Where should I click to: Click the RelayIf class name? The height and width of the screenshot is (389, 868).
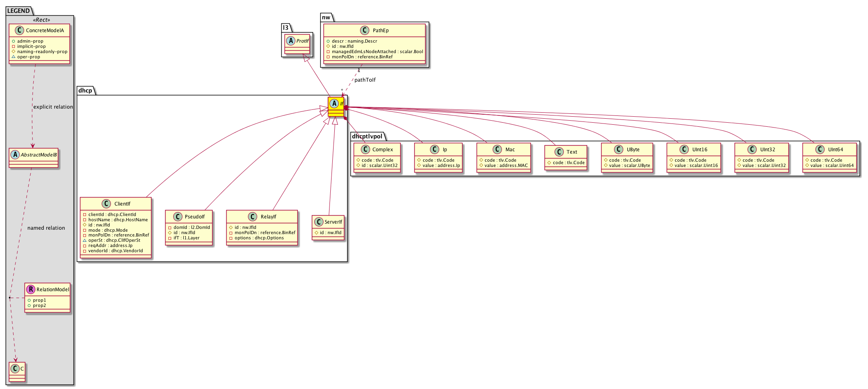coord(268,217)
